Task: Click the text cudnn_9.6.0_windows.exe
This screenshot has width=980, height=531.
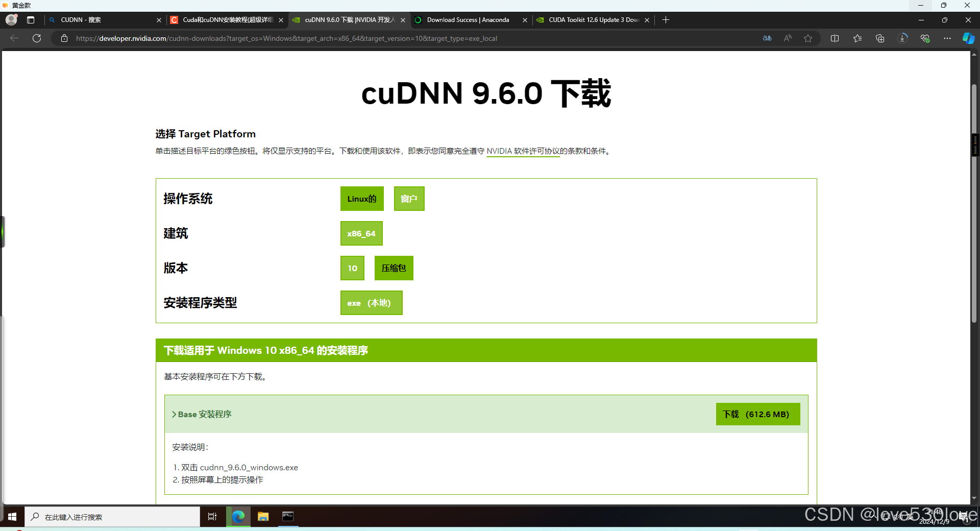Action: point(249,468)
